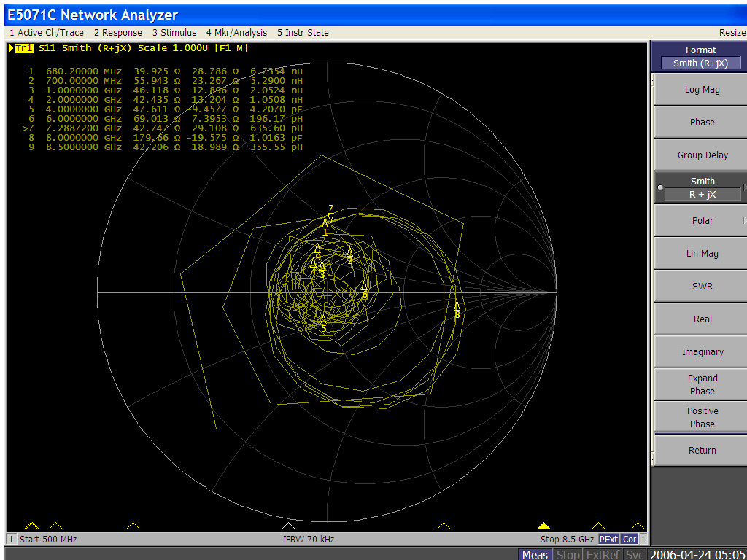747x560 pixels.
Task: Click marker list row 2 700.00000 MHz
Action: (166, 81)
